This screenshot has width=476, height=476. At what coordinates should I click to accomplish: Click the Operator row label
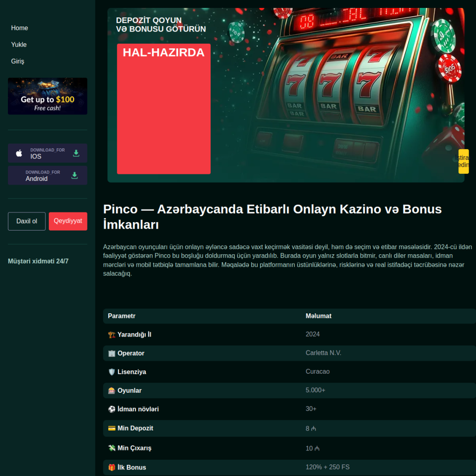tap(131, 353)
